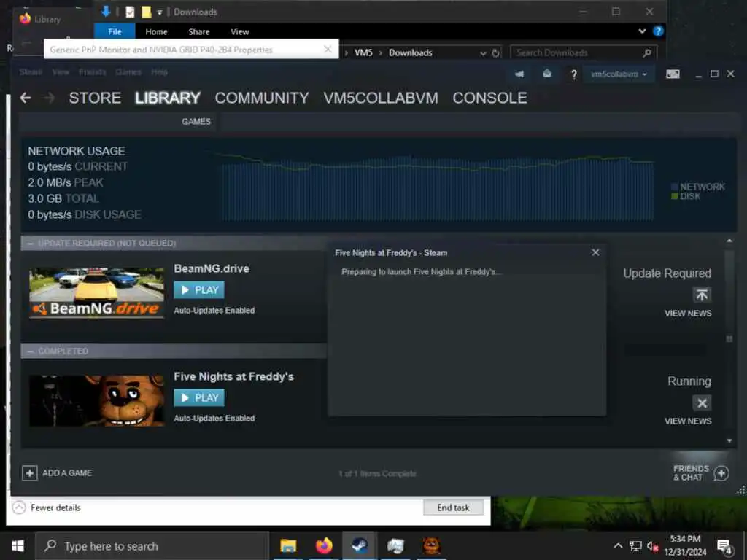Click End task in Task Manager
Screen dimensions: 747x560
point(454,507)
